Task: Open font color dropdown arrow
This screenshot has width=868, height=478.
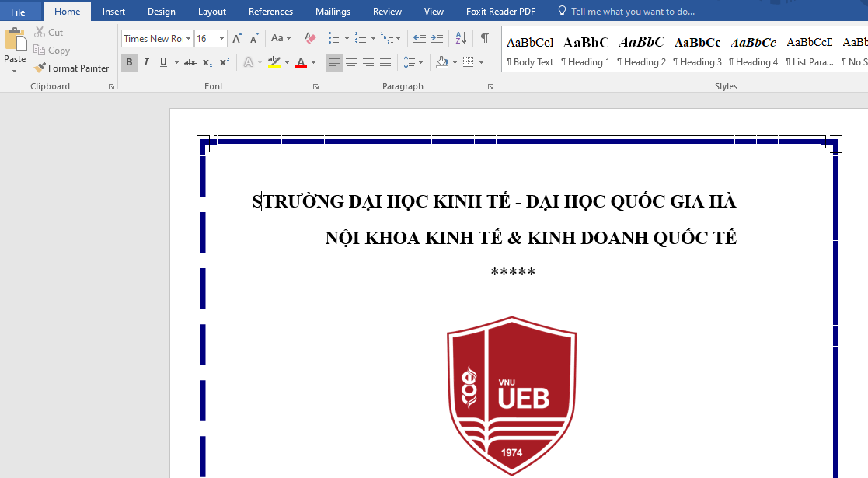Action: [x=313, y=63]
